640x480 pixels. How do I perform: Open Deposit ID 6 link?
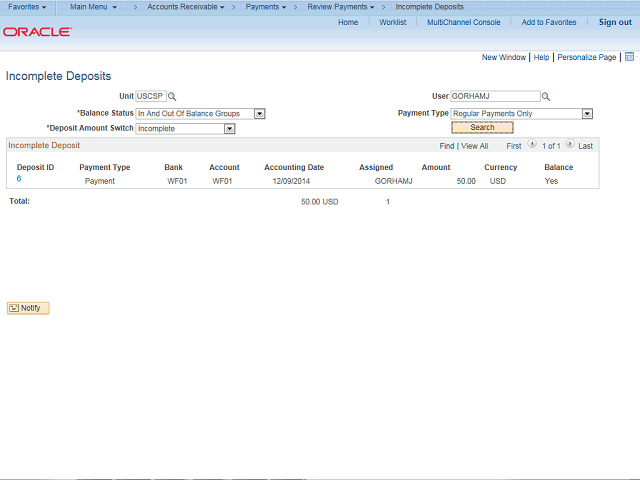[19, 178]
